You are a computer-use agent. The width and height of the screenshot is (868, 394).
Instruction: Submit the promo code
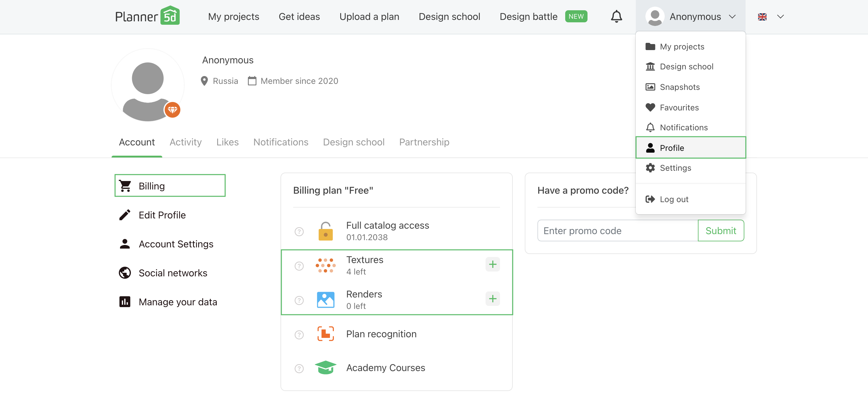click(x=721, y=230)
